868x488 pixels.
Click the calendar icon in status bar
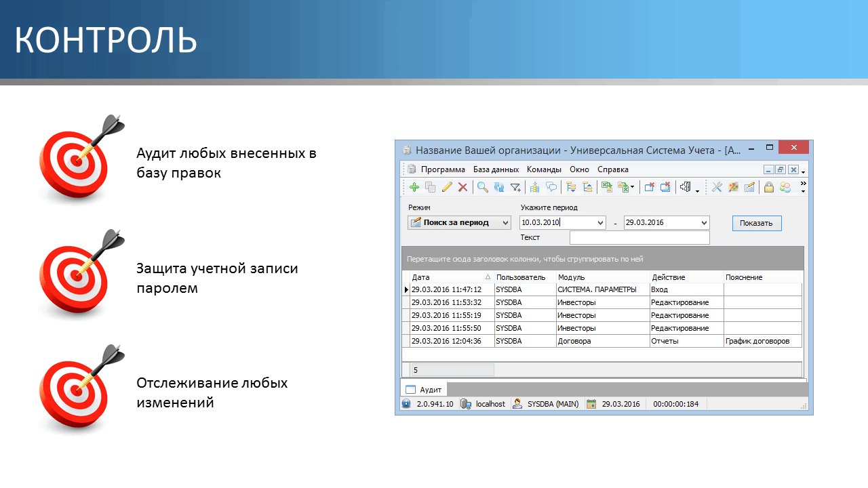(x=591, y=403)
